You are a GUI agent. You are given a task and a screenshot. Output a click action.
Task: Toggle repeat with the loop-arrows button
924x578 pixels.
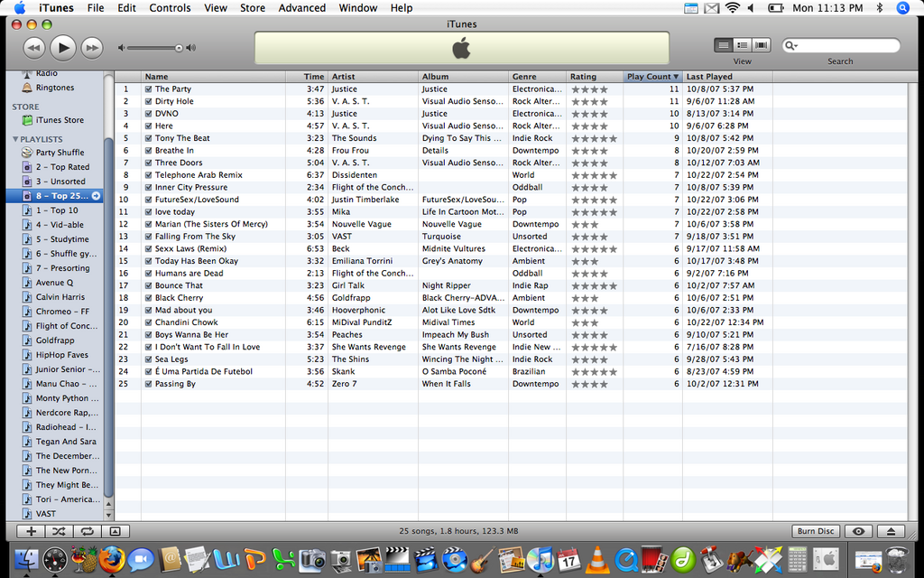88,531
